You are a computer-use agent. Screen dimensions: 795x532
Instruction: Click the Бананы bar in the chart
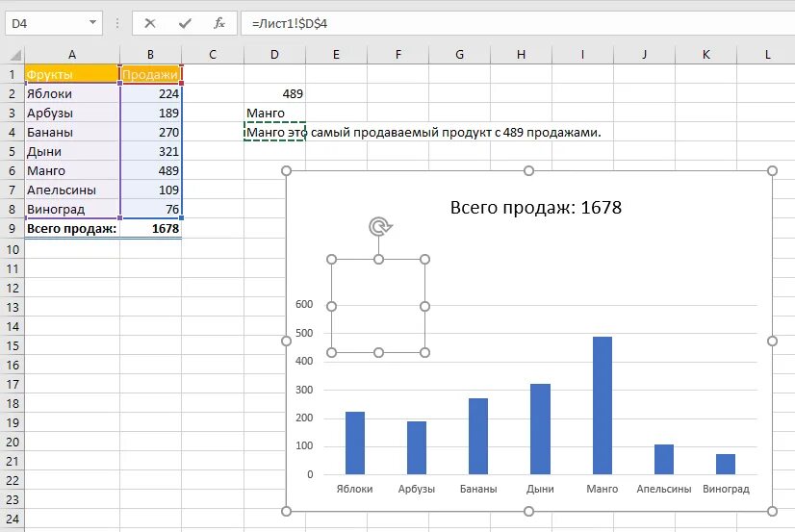pos(478,437)
